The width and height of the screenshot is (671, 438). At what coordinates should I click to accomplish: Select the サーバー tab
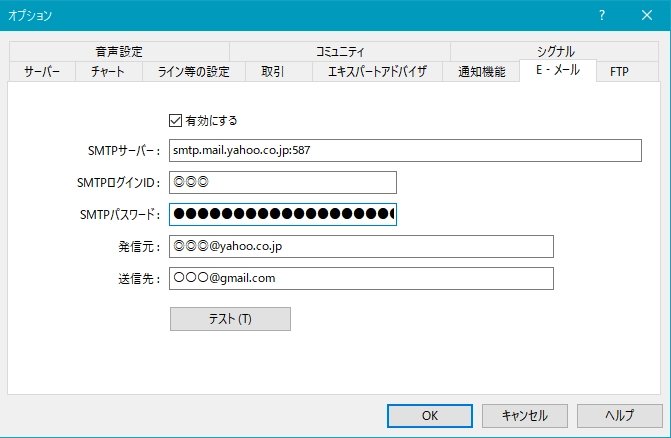pyautogui.click(x=42, y=71)
